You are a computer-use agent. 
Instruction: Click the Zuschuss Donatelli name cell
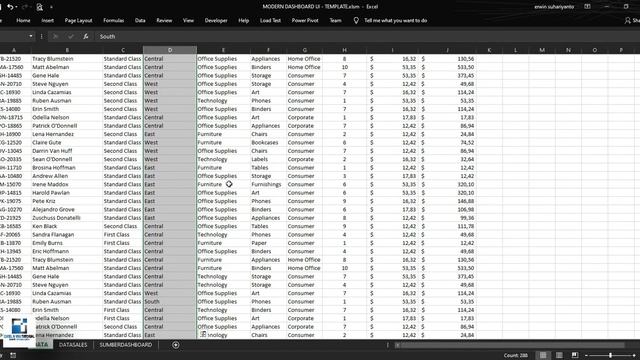[67, 218]
